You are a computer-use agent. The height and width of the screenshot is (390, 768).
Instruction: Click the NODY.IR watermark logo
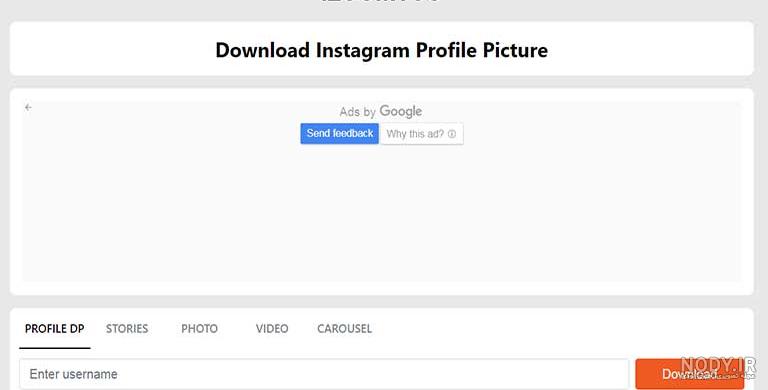[719, 365]
